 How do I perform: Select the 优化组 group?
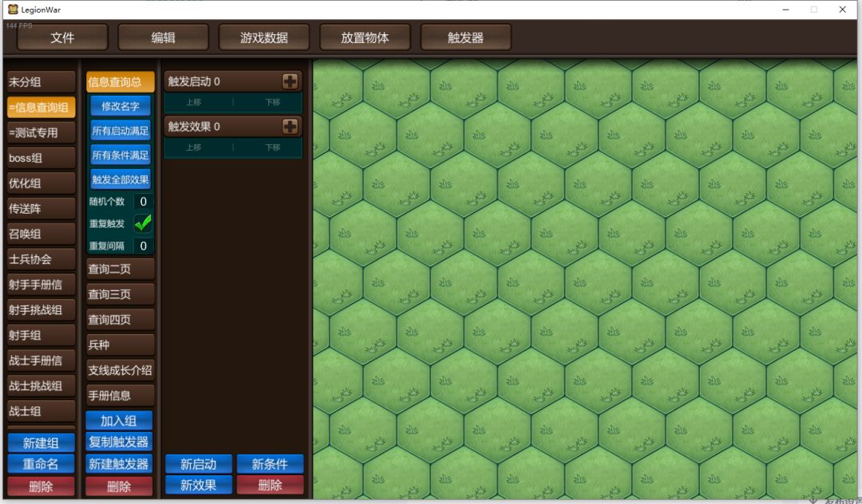click(42, 183)
